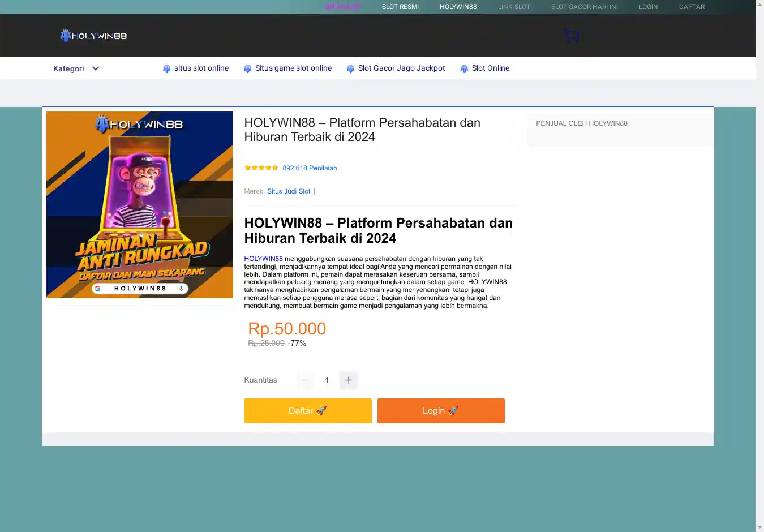Open the 892.618 Penilaian link
Image resolution: width=764 pixels, height=532 pixels.
pos(310,168)
